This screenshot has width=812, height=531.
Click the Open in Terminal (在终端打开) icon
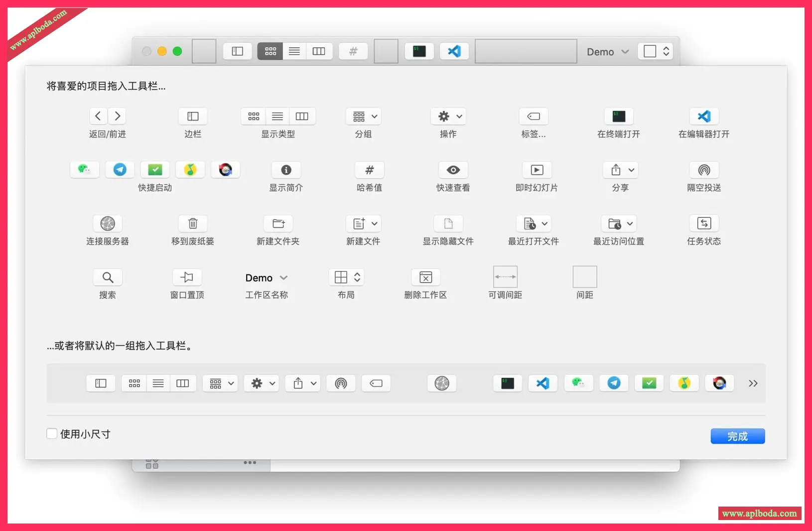pos(618,117)
